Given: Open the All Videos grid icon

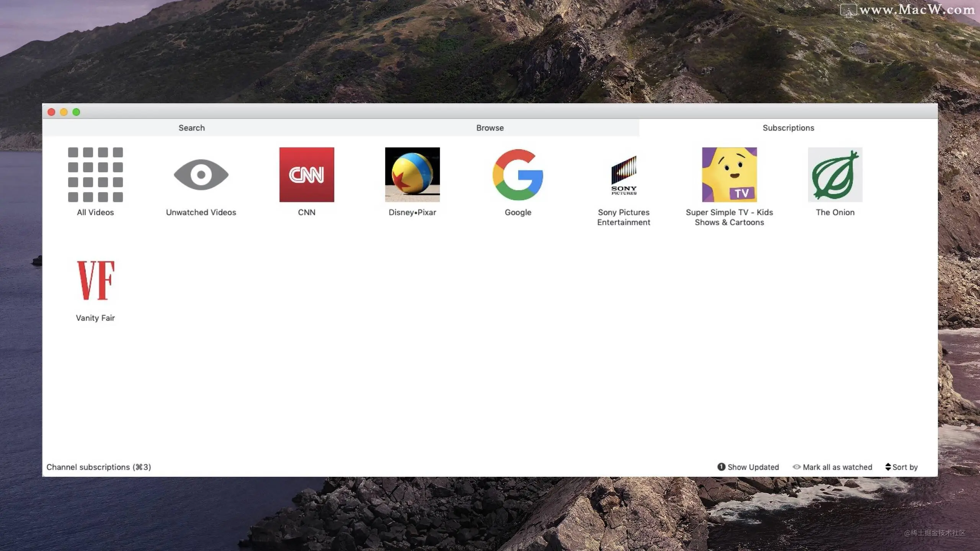Looking at the screenshot, I should [95, 174].
